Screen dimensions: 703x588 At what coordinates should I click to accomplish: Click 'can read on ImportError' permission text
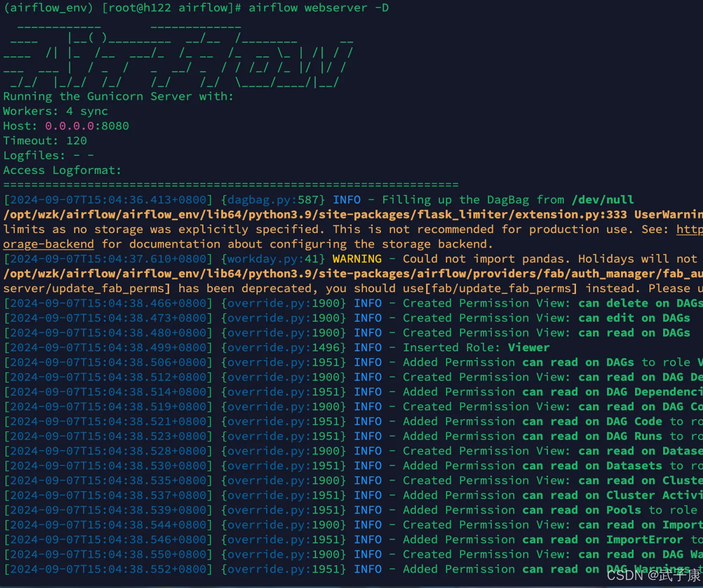tap(603, 540)
